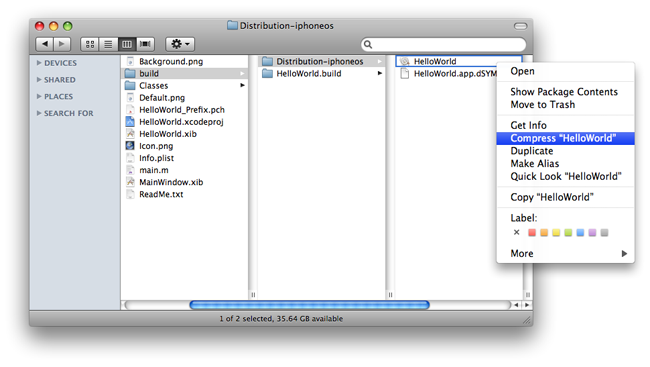Screen dimensions: 650x367
Task: Select the HelloWorld.build folder icon
Action: [267, 73]
